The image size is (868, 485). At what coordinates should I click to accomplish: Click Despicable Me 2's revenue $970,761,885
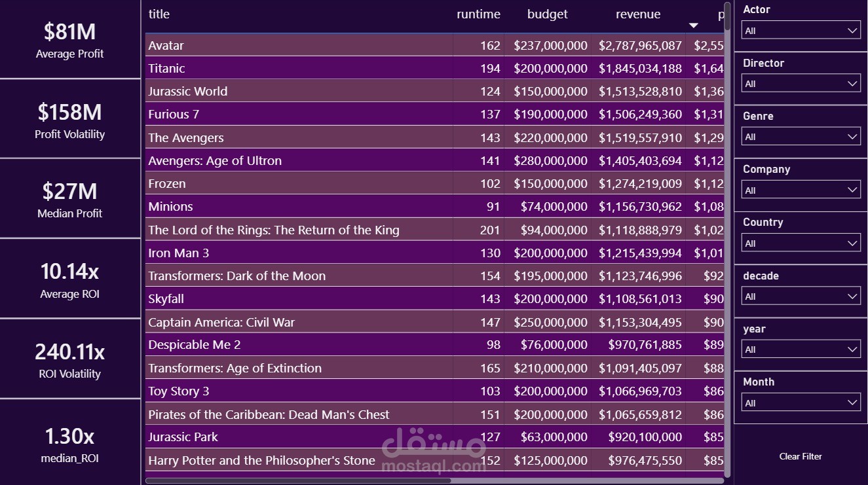tap(645, 344)
